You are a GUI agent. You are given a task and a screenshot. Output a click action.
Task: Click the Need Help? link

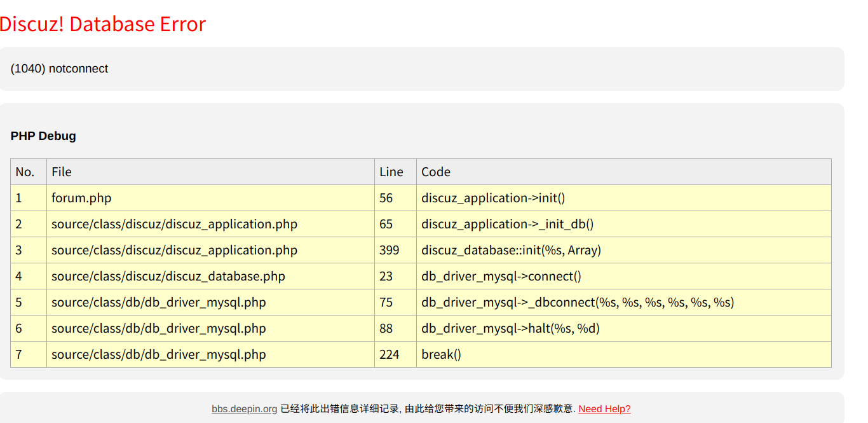pyautogui.click(x=604, y=409)
